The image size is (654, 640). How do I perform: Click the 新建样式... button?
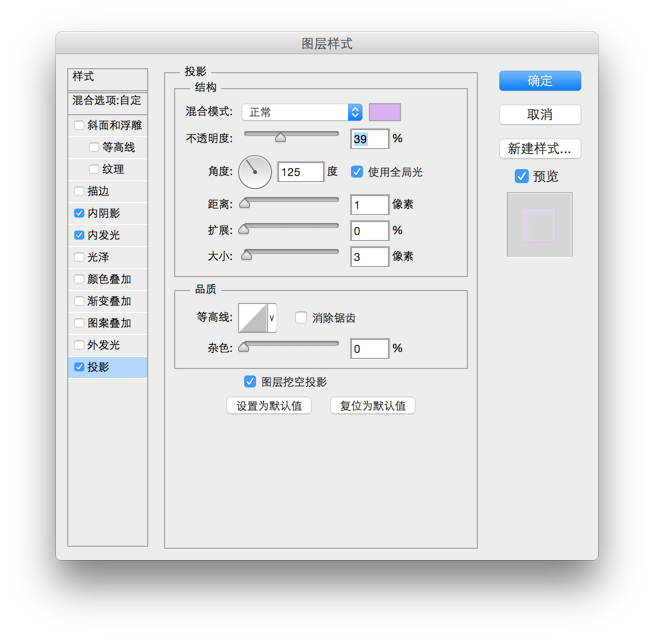(540, 149)
